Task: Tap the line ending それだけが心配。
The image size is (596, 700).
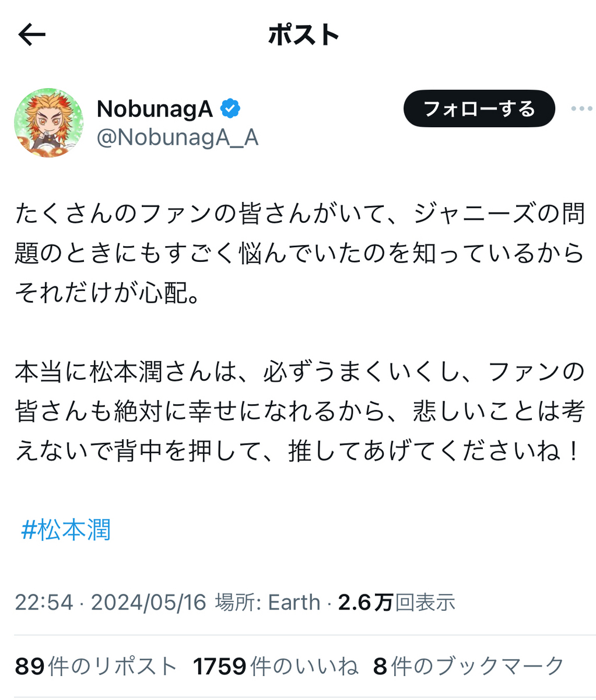Action: pyautogui.click(x=107, y=293)
